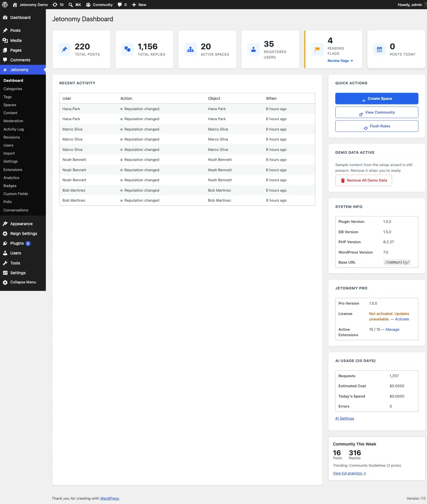The width and height of the screenshot is (427, 504).
Task: Click the Pages icon in sidebar
Action: [x=5, y=50]
